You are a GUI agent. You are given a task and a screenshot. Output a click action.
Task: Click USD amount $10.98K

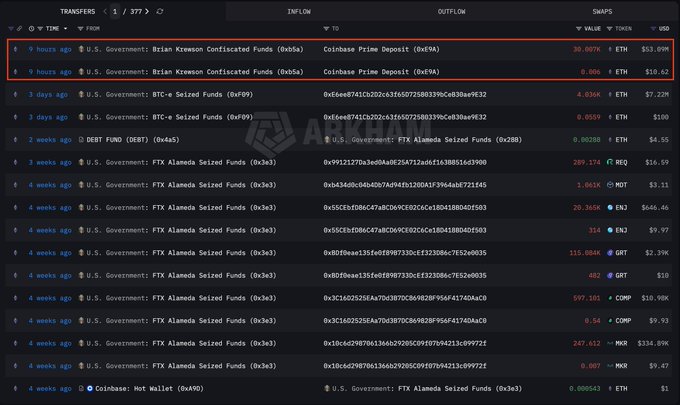coord(655,298)
